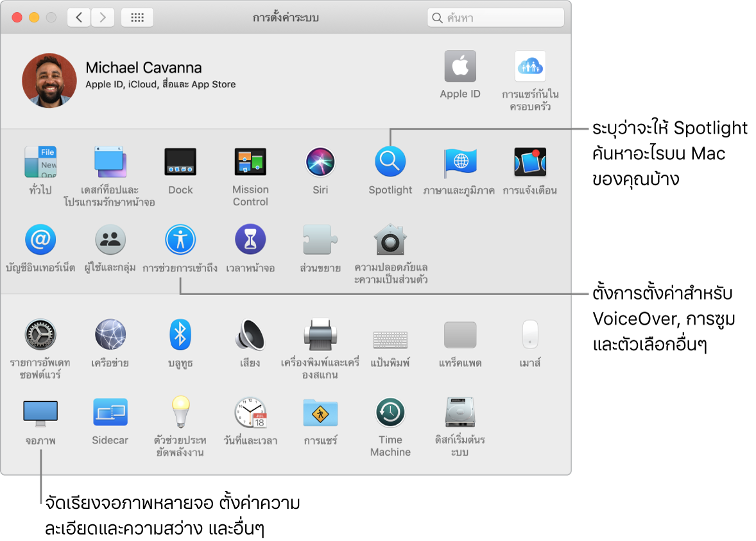Open แป้นพิมพ์ (Keyboard) icon

tap(390, 339)
